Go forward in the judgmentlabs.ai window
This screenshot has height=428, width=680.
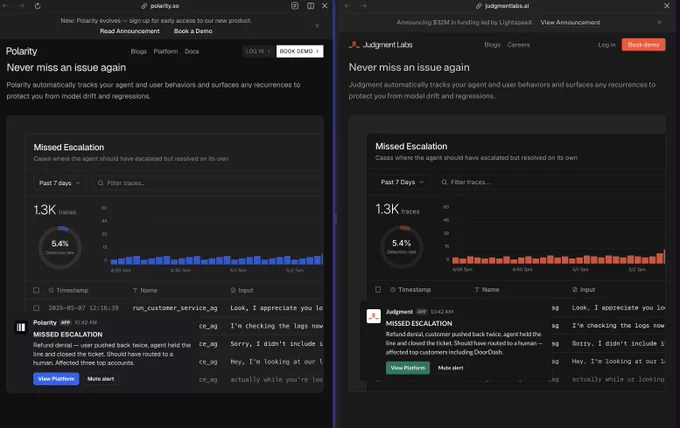(363, 6)
